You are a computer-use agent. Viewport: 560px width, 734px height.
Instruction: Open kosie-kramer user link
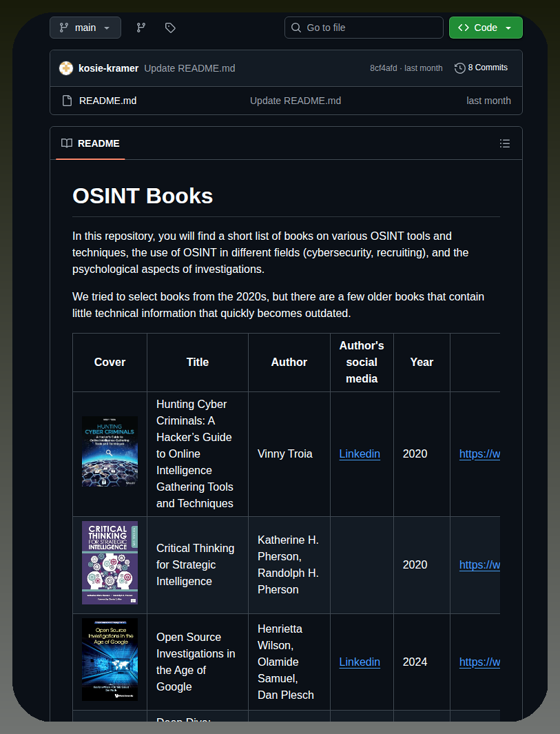click(109, 68)
